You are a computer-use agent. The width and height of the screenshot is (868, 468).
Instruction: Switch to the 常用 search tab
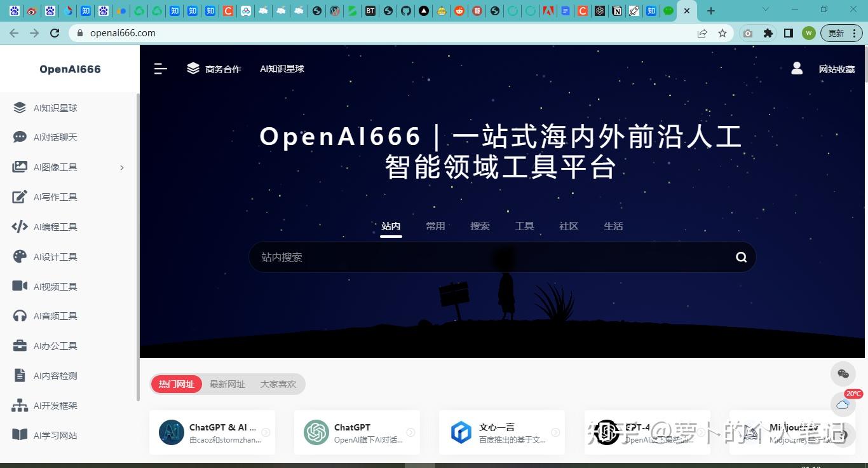coord(435,226)
